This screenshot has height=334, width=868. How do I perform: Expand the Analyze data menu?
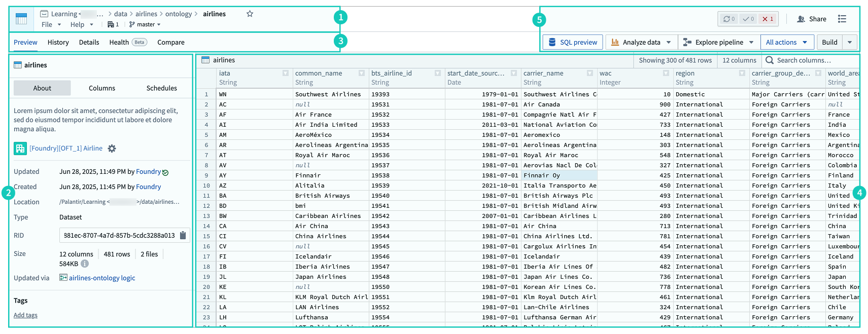tap(641, 42)
